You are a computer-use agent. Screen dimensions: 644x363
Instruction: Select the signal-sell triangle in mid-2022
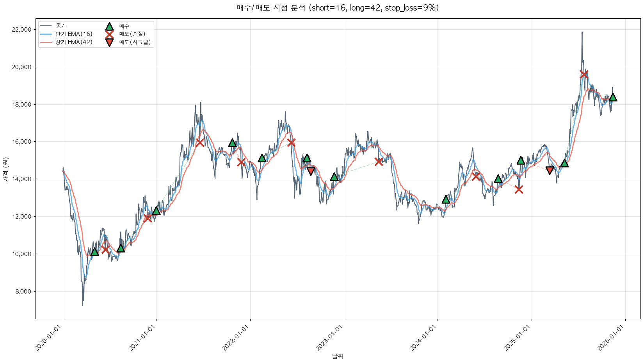click(311, 171)
